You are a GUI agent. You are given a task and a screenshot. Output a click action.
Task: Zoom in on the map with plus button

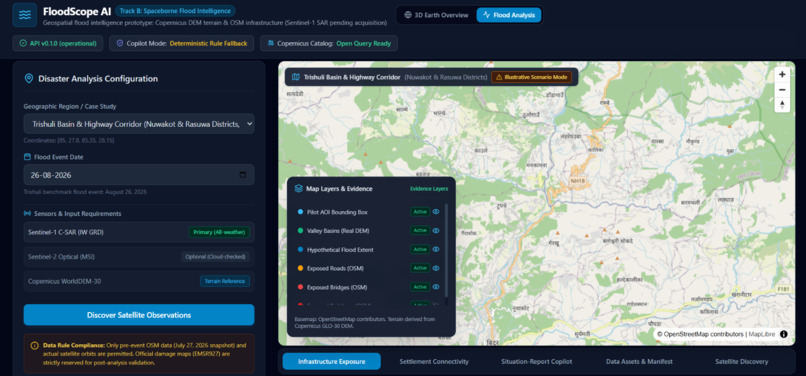pyautogui.click(x=782, y=75)
